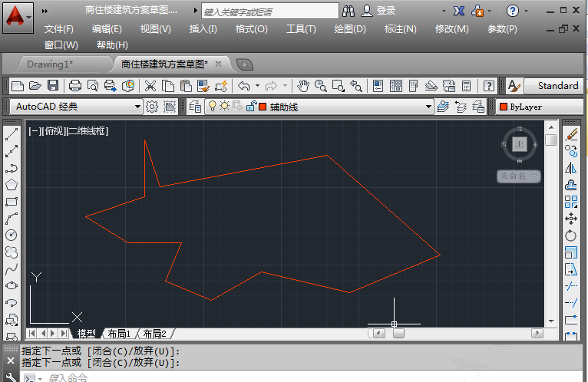This screenshot has width=588, height=382.
Task: Toggle layer on/off lightbulb icon
Action: click(x=213, y=107)
